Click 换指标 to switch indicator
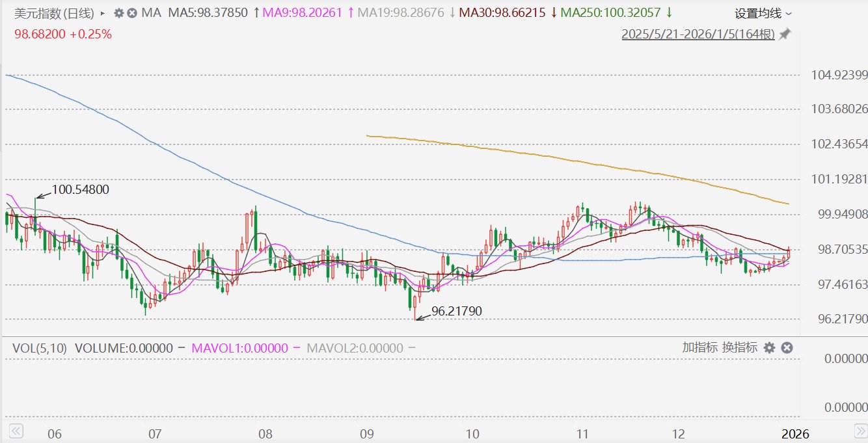The height and width of the screenshot is (443, 868). pos(740,347)
